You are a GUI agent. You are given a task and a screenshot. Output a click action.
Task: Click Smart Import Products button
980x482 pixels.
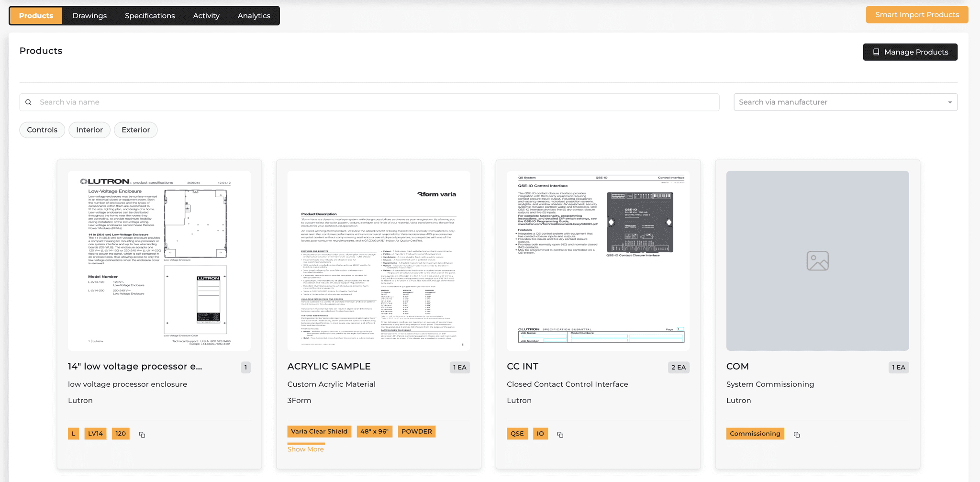tap(917, 15)
